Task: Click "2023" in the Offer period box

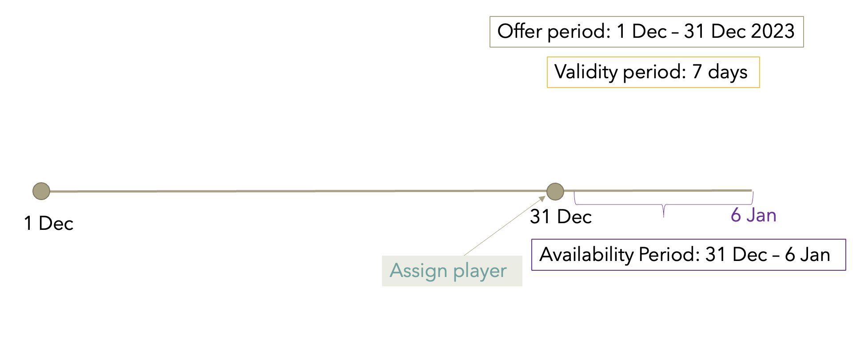Action: click(x=772, y=32)
